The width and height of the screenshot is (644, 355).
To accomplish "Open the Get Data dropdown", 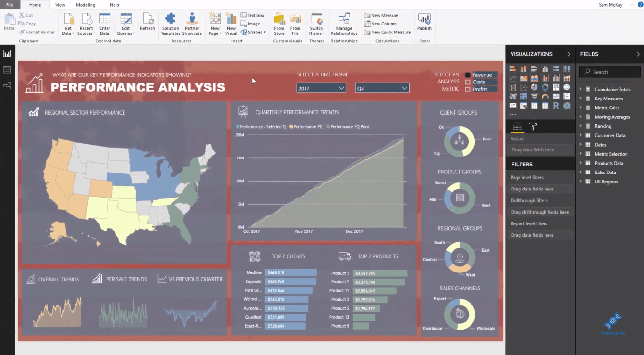I will point(68,24).
